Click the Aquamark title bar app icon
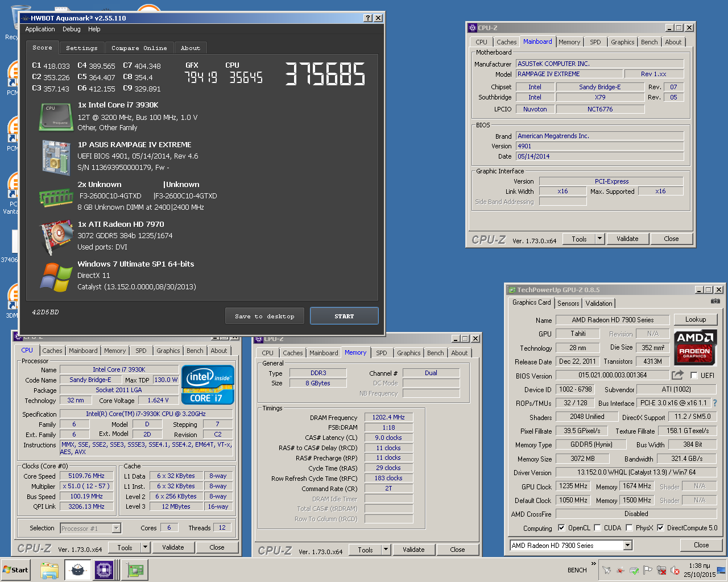Screen dimensions: 728x582 pos(26,18)
